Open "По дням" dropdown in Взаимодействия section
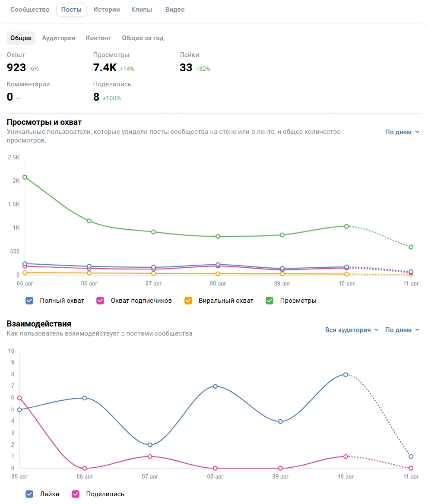 [402, 330]
